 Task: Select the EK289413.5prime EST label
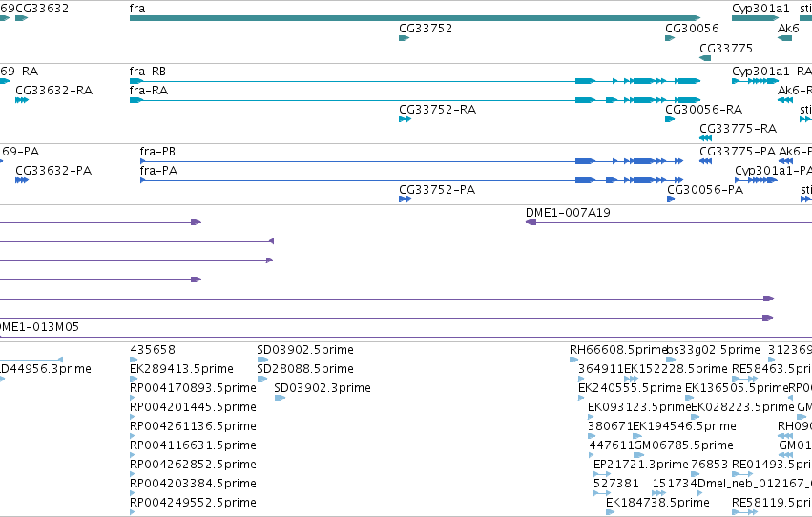(181, 369)
